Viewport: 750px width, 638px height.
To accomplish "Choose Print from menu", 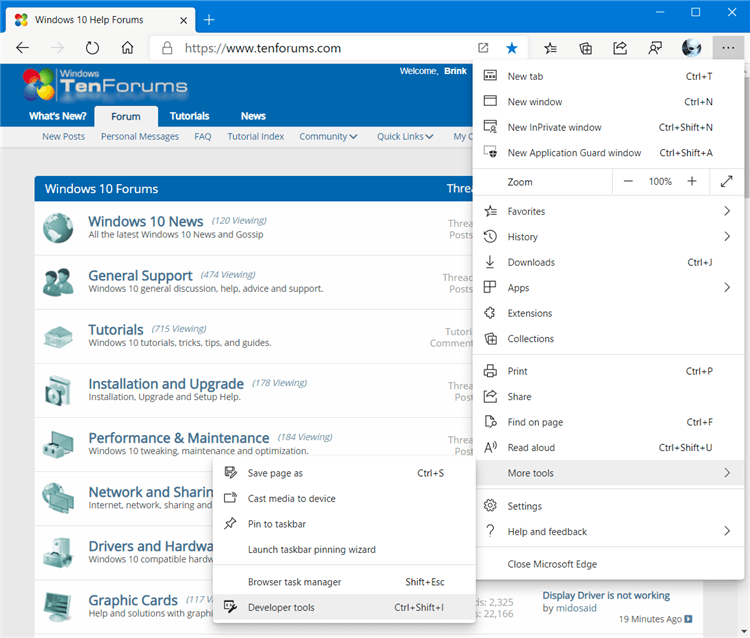I will (x=608, y=371).
